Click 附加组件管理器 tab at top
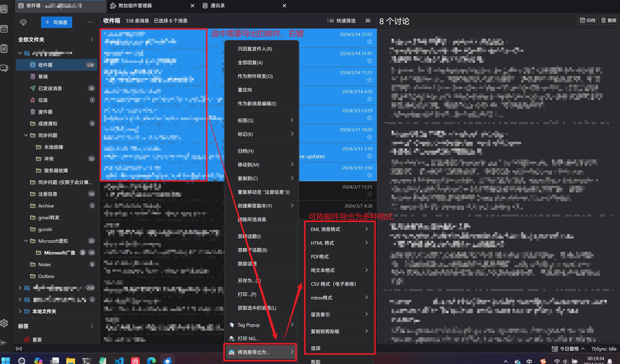The image size is (620, 364). coord(136,6)
